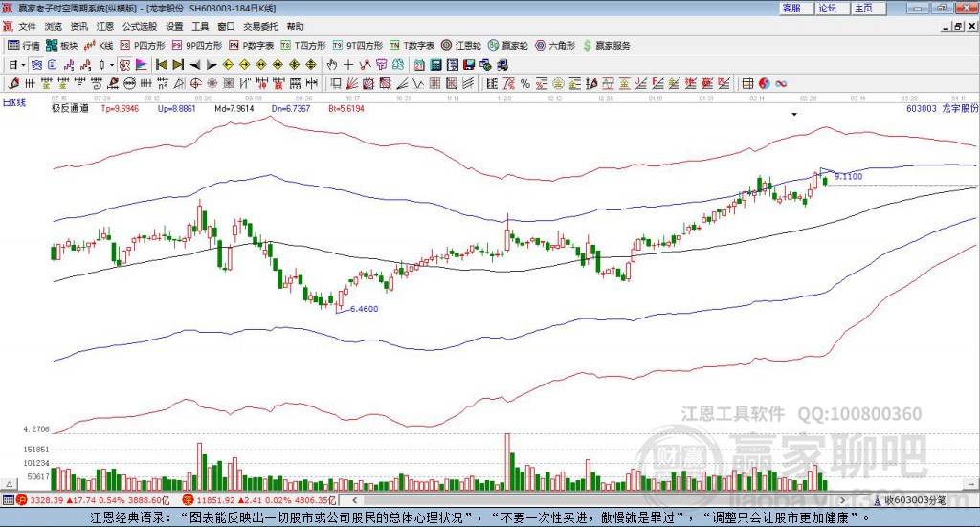Click the 论坛 forum button
The height and width of the screenshot is (527, 980).
pos(833,8)
